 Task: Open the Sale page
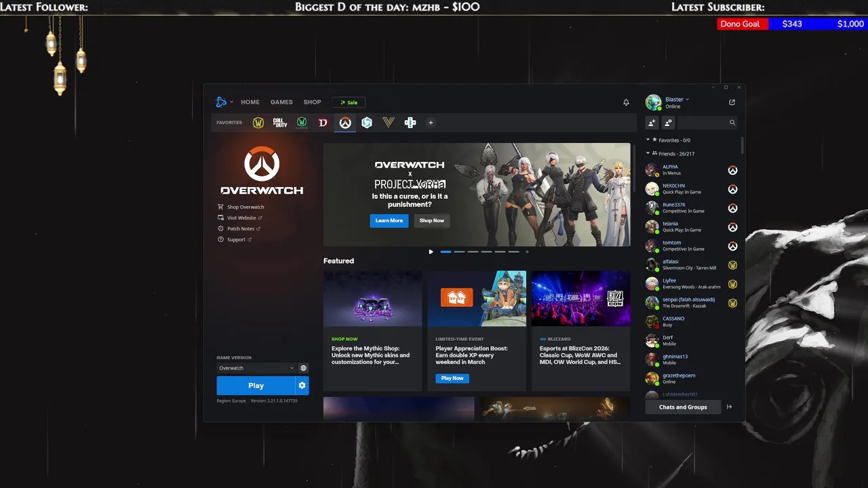[x=349, y=102]
